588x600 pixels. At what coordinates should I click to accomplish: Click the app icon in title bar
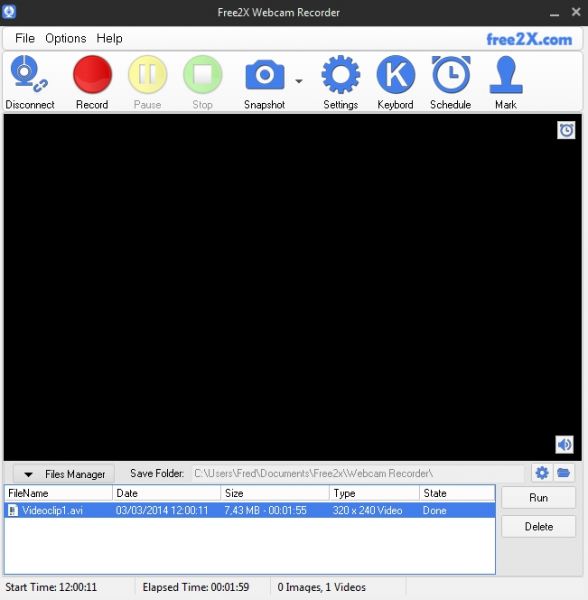9,12
